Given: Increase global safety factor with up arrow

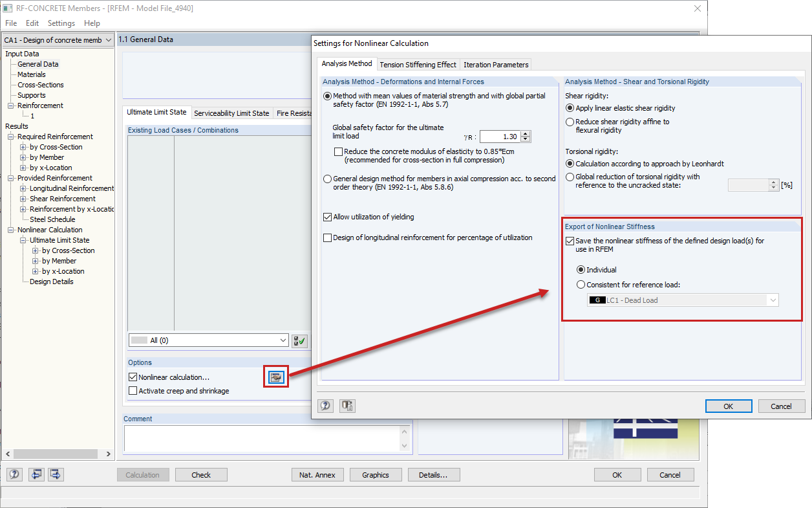Looking at the screenshot, I should point(526,133).
